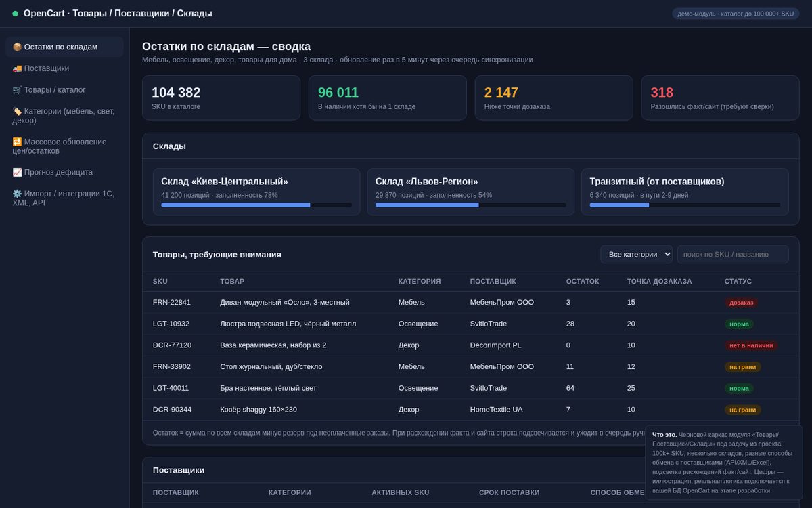
Task: Open Остатки по складам sidebar item
Action: point(64,47)
